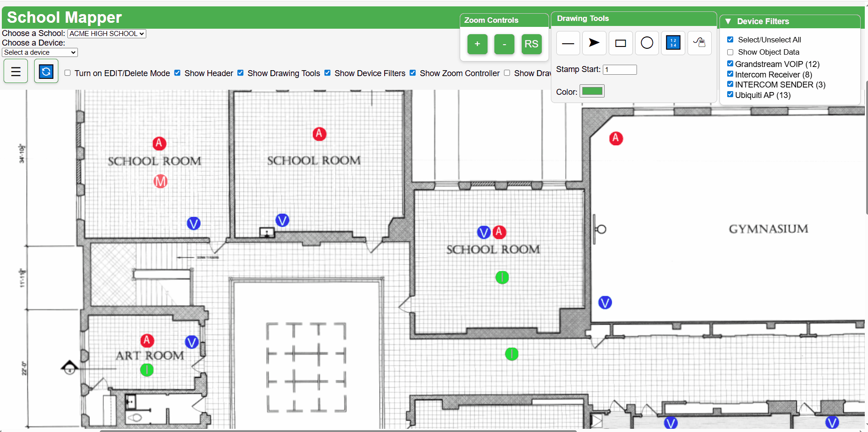The width and height of the screenshot is (868, 432).
Task: Choose the rectangle drawing tool
Action: click(x=621, y=43)
